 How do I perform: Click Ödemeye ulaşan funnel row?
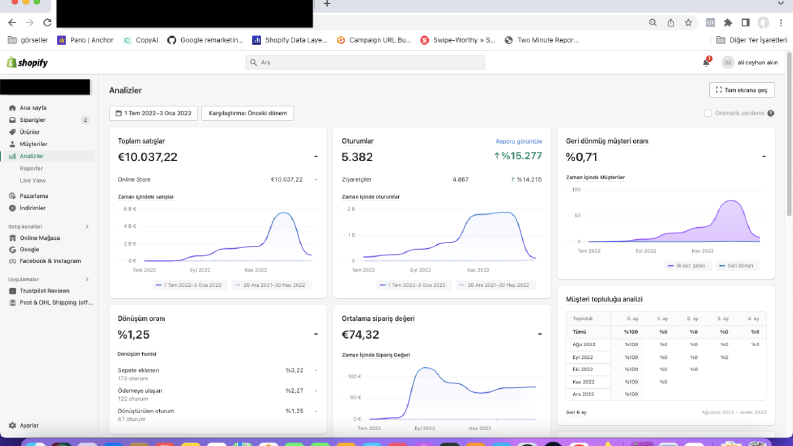click(x=218, y=394)
